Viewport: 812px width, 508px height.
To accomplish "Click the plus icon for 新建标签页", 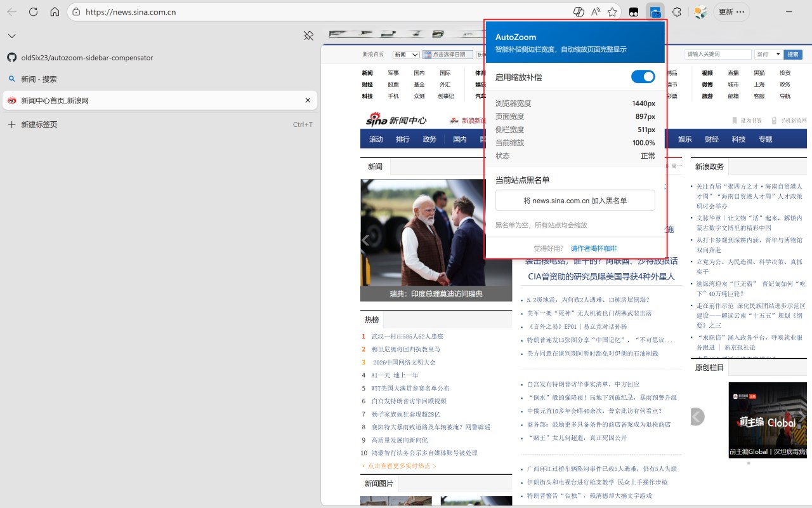I will tap(11, 124).
